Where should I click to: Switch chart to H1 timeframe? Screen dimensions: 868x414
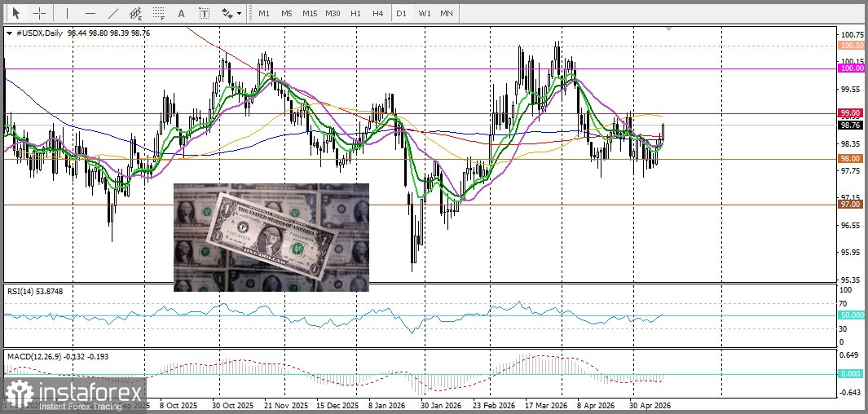pos(356,13)
